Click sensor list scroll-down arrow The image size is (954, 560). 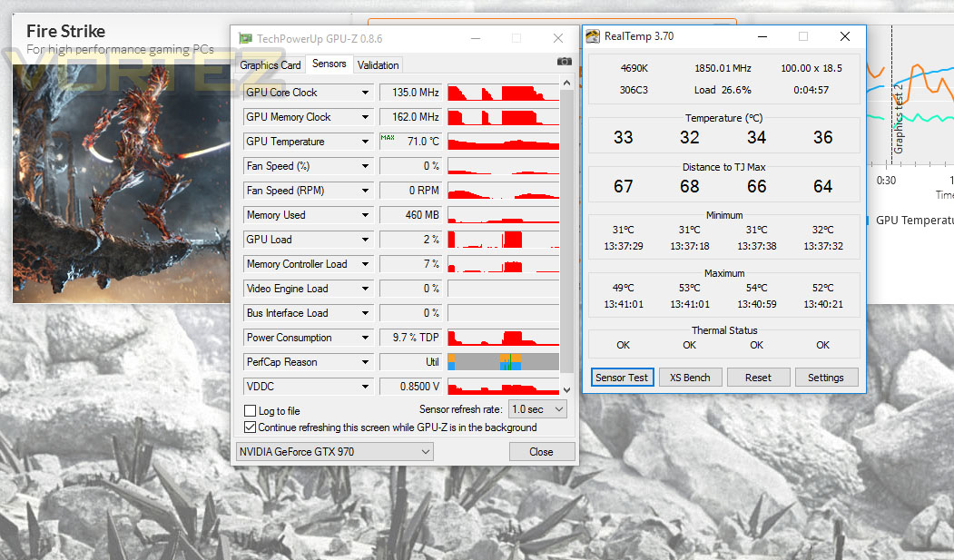point(567,390)
